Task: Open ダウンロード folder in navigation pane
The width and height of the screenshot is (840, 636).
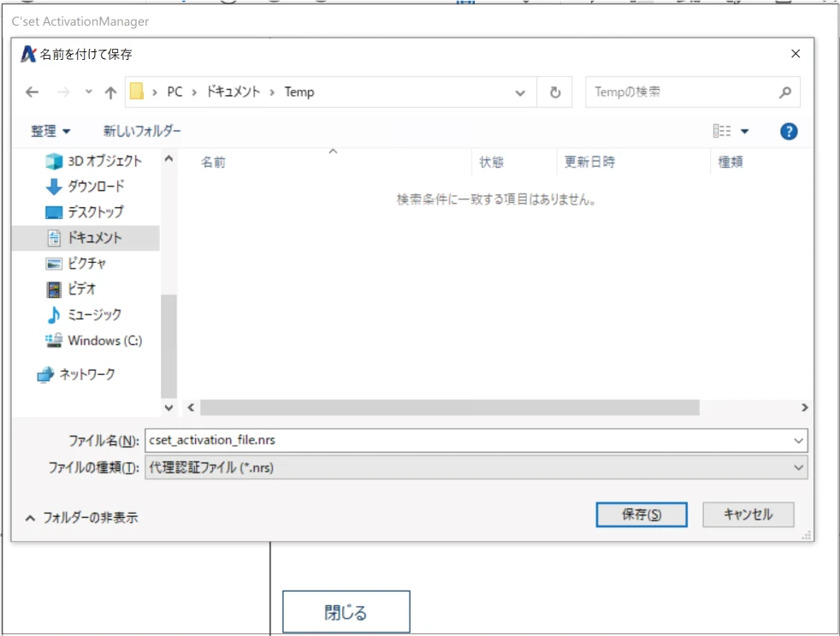Action: pos(96,187)
